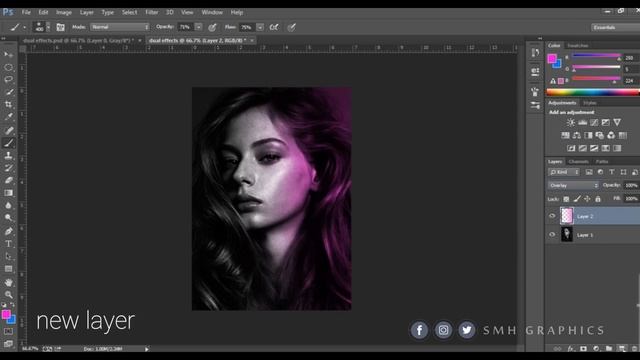Select the Rectangle shape tool
640x360 pixels.
pos(8,269)
